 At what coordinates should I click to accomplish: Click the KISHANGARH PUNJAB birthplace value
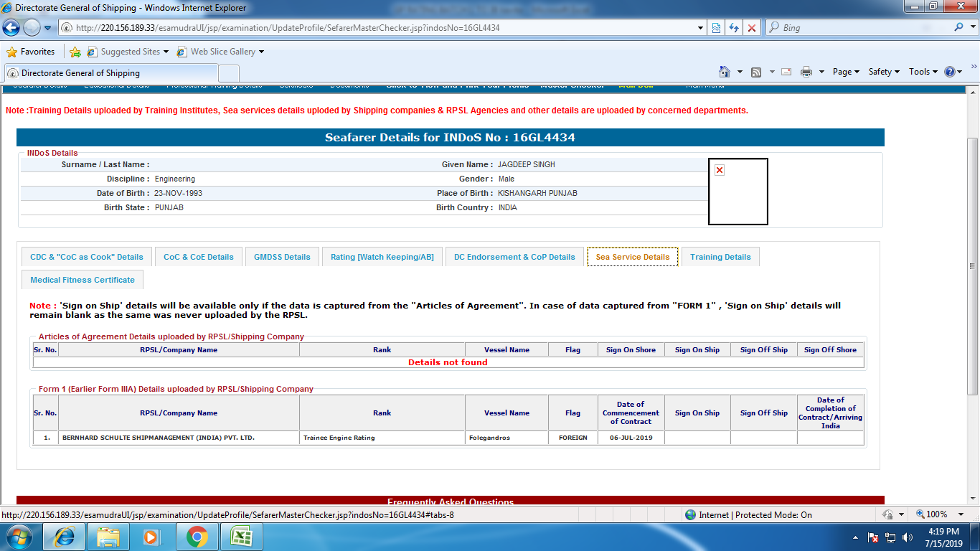[537, 193]
